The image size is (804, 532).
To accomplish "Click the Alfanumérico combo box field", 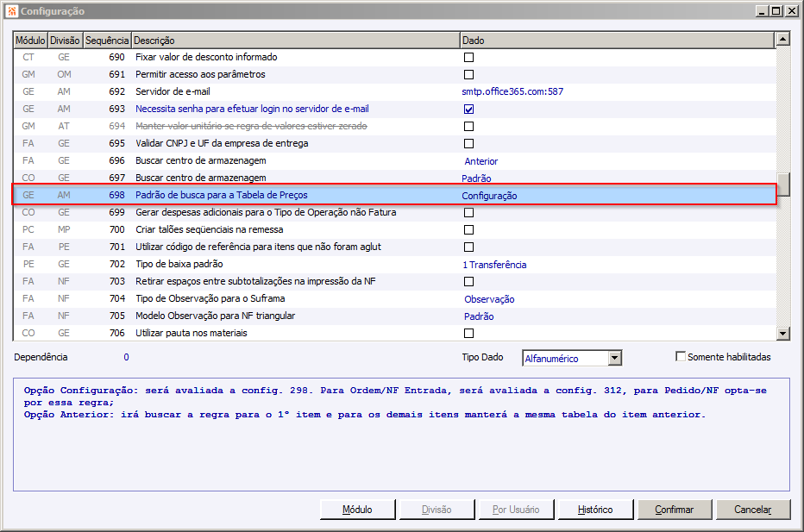I will click(x=566, y=358).
